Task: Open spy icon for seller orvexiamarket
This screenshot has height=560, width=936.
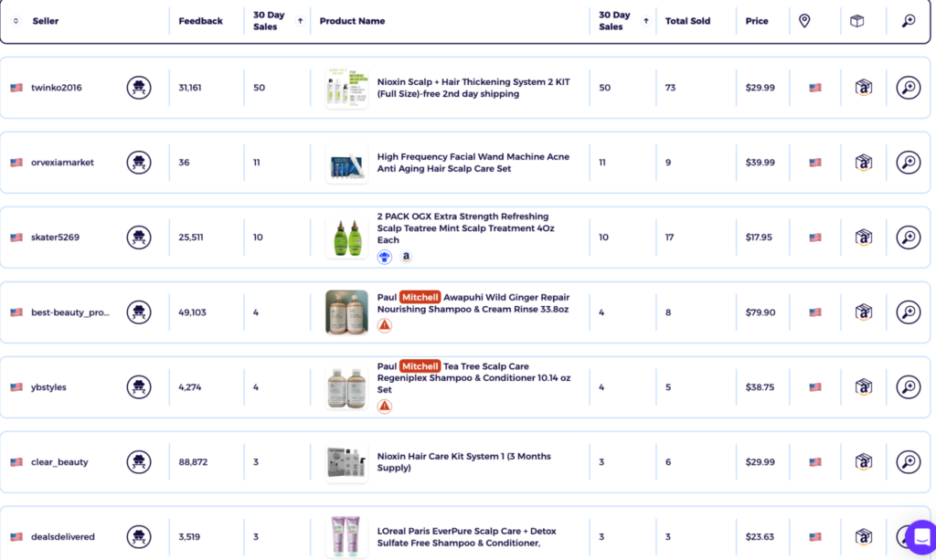Action: pyautogui.click(x=139, y=163)
